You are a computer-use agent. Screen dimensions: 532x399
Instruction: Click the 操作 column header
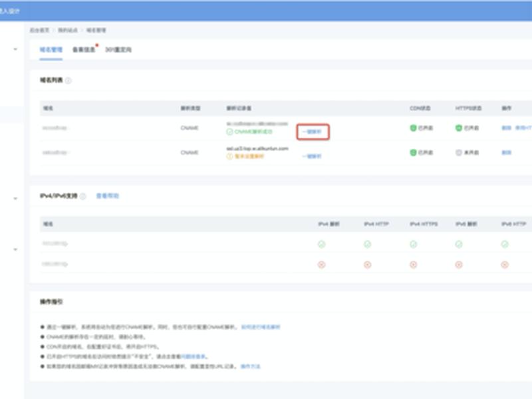coord(507,108)
